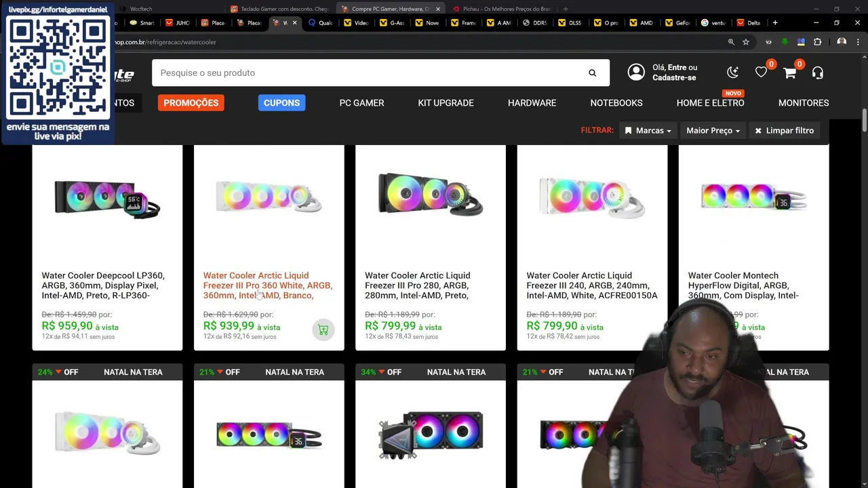Click the green download arrow extension icon

click(x=785, y=42)
